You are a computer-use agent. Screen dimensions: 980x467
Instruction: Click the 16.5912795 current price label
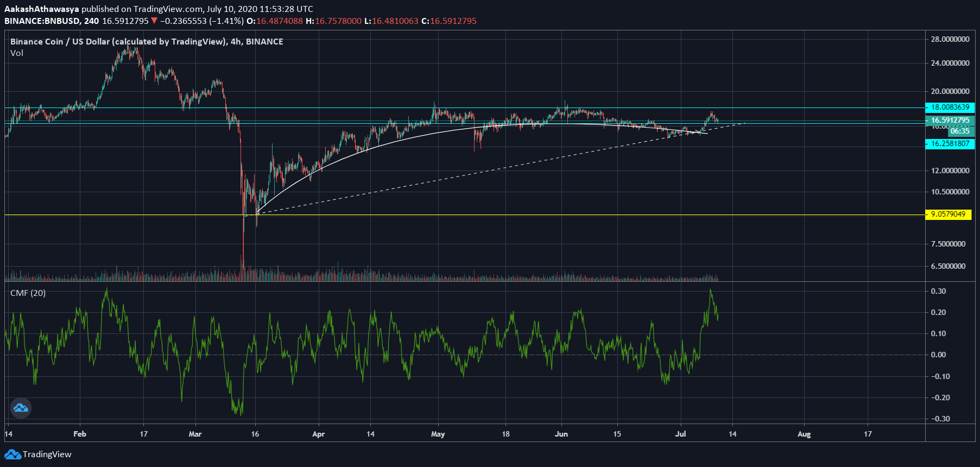point(950,121)
